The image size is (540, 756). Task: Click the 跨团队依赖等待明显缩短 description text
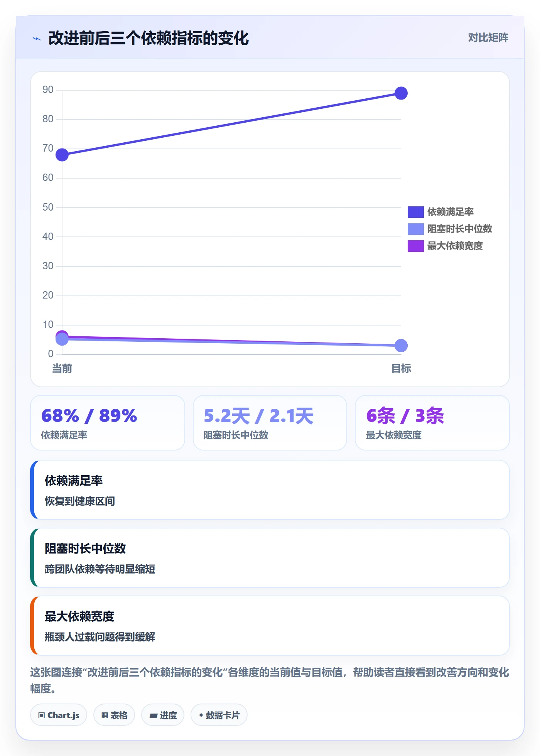(100, 569)
